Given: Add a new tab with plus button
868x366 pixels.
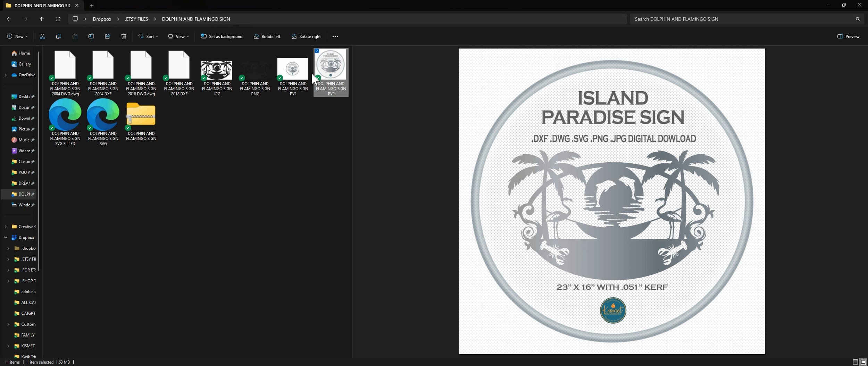Looking at the screenshot, I should click(x=92, y=6).
